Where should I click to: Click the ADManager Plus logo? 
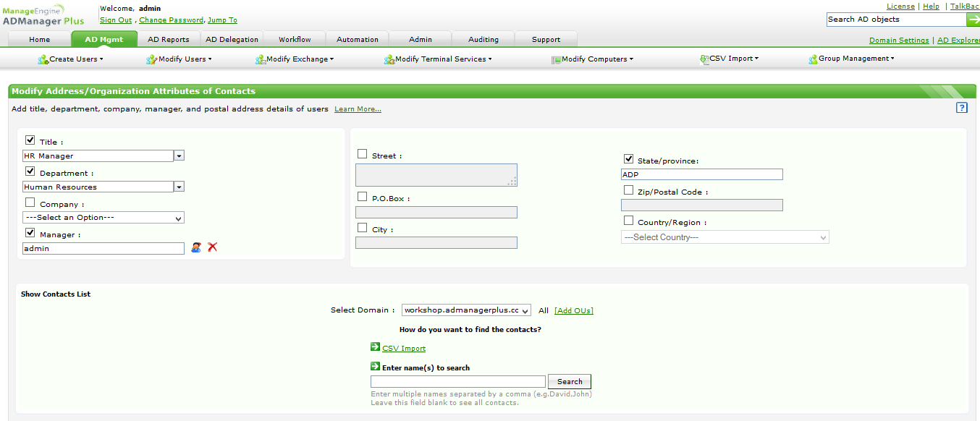click(43, 15)
